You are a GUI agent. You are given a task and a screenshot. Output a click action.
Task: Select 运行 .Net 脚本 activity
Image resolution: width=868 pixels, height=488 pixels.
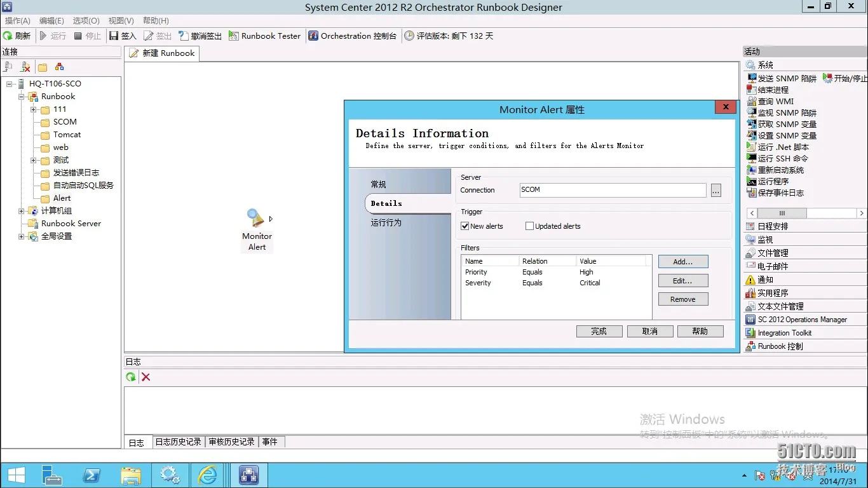click(x=778, y=147)
